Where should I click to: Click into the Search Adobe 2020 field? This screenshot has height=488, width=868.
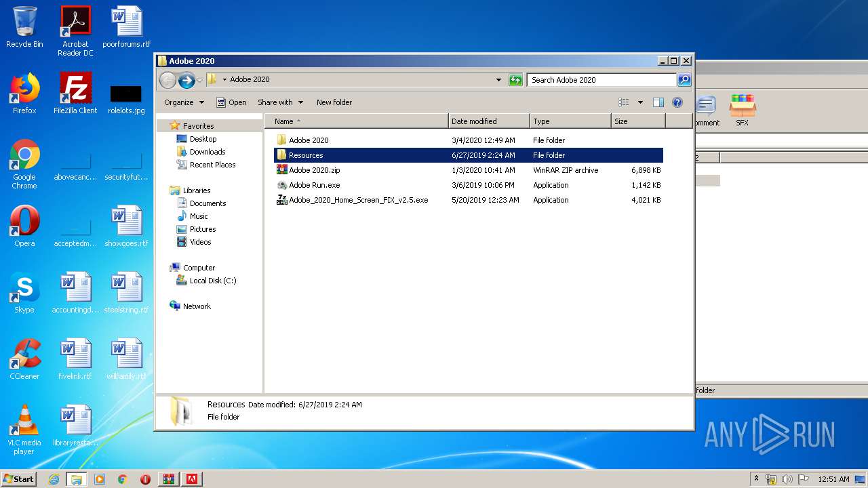(602, 80)
